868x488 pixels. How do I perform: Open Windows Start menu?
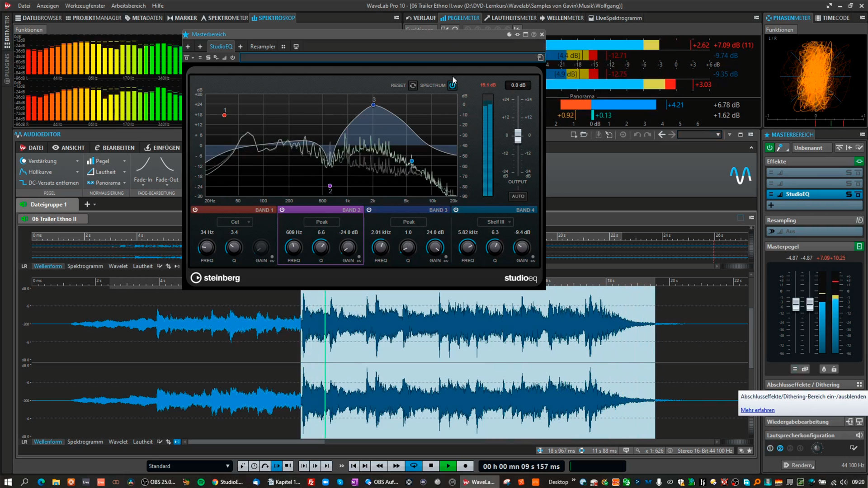click(x=8, y=482)
